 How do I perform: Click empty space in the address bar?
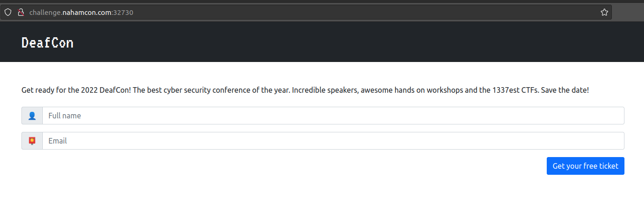pos(363,13)
